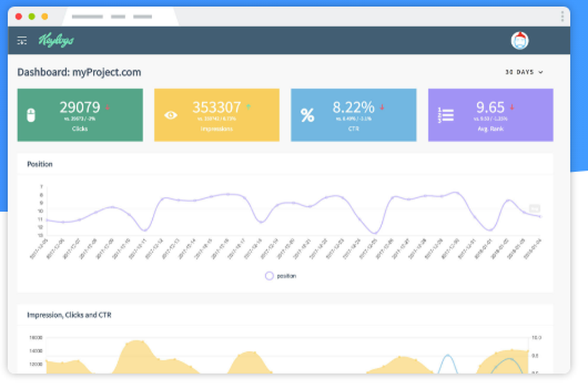
Task: Click the green up arrow beside 353307
Action: (248, 107)
